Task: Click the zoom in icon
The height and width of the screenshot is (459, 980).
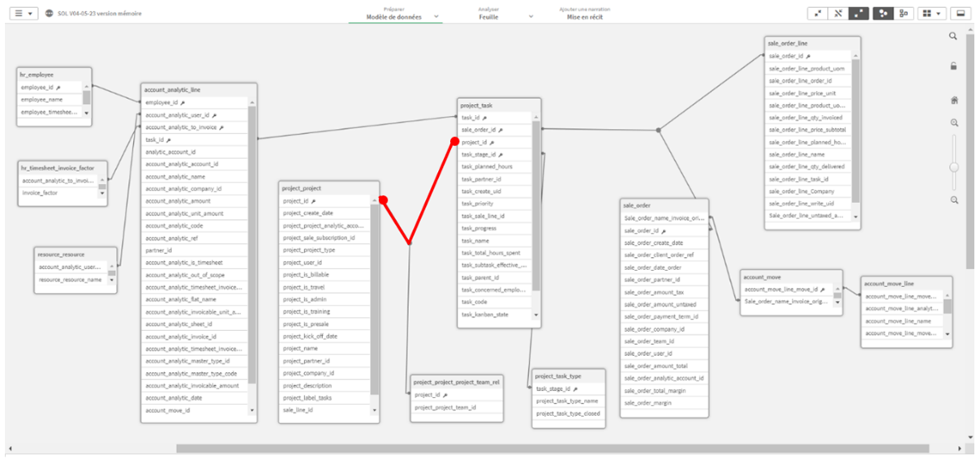Action: [954, 123]
